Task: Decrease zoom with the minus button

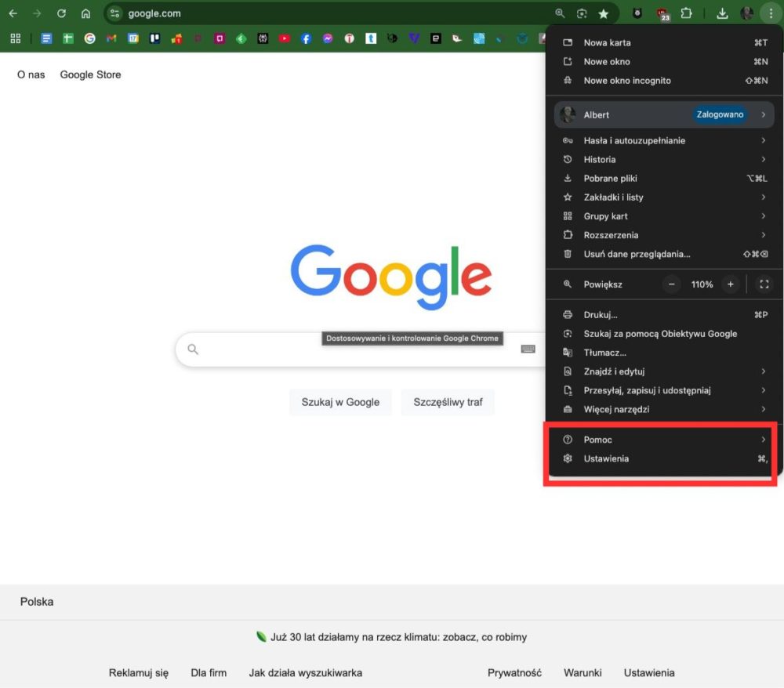Action: (672, 284)
